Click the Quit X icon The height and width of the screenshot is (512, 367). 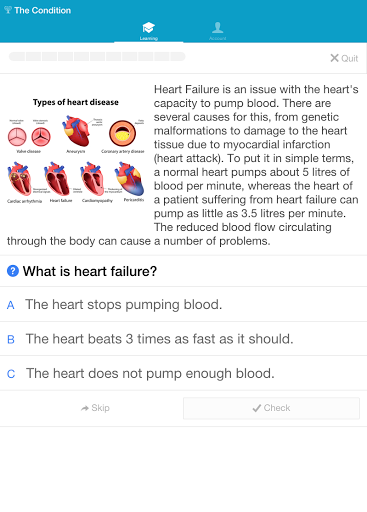[x=334, y=58]
